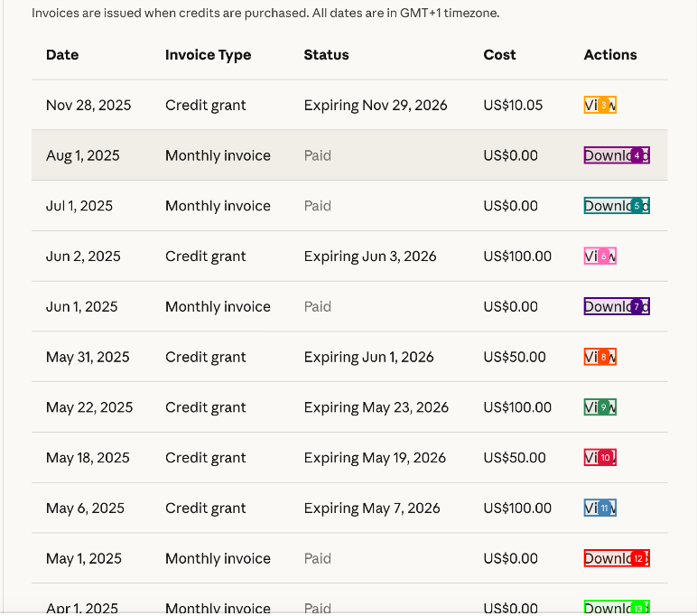
Task: Click the 'Expiring Nov 29, 2026' status cell
Action: (x=376, y=106)
